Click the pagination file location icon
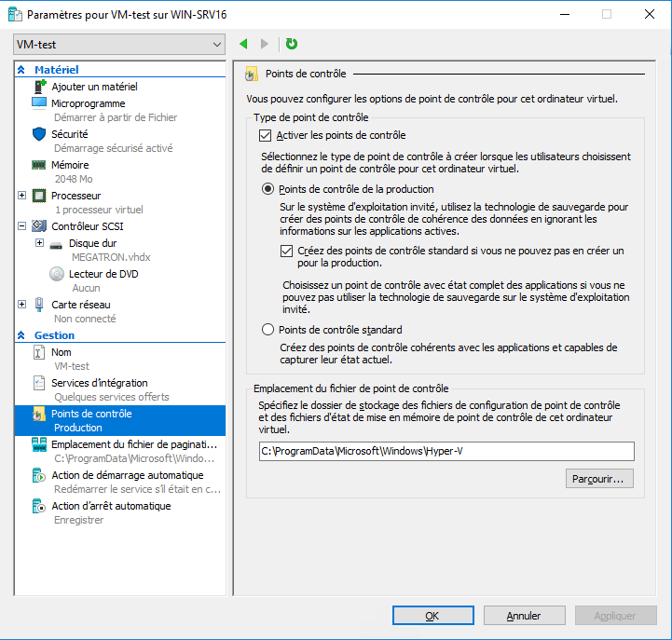This screenshot has height=640, width=672. click(39, 444)
